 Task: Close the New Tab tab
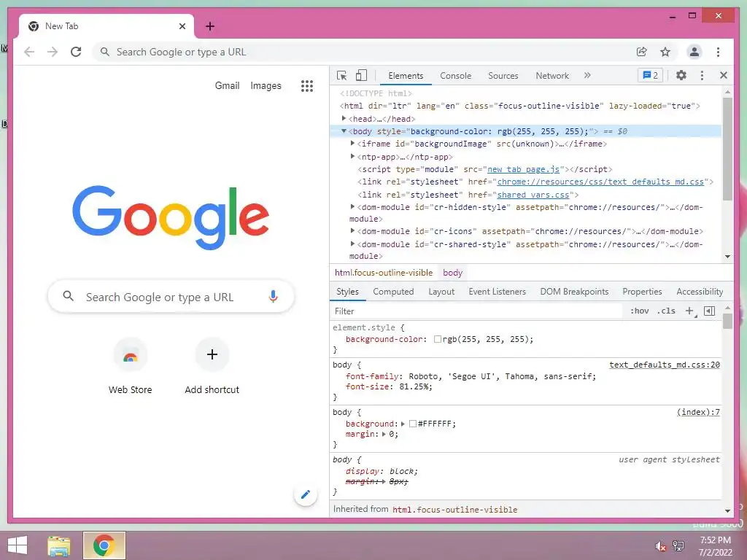tap(182, 26)
